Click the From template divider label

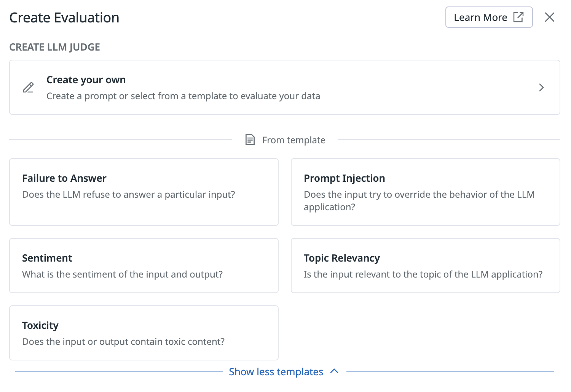pyautogui.click(x=293, y=140)
